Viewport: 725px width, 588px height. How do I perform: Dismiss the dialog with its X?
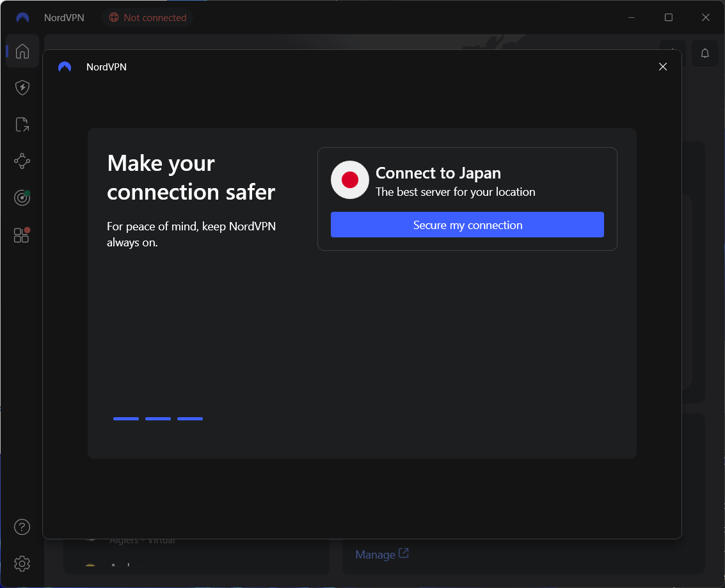pos(663,67)
